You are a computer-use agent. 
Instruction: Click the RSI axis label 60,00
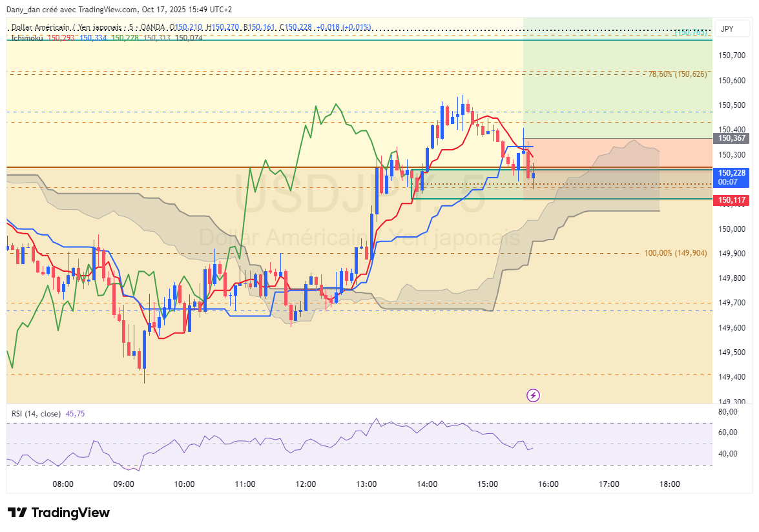point(728,433)
